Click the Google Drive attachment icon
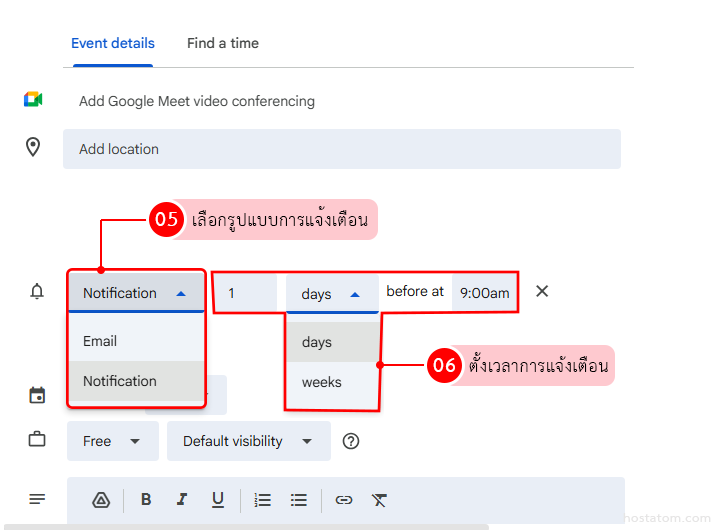The height and width of the screenshot is (530, 720). pyautogui.click(x=100, y=500)
